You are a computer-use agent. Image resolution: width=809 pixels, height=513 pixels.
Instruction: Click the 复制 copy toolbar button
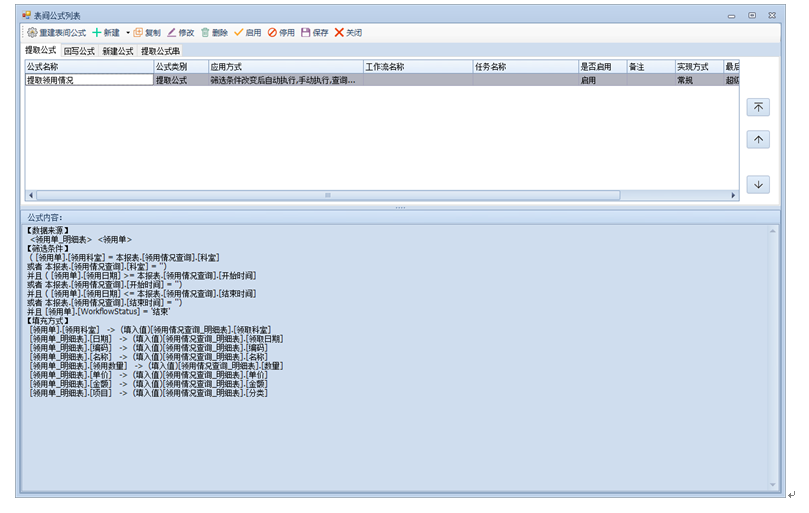pyautogui.click(x=146, y=33)
